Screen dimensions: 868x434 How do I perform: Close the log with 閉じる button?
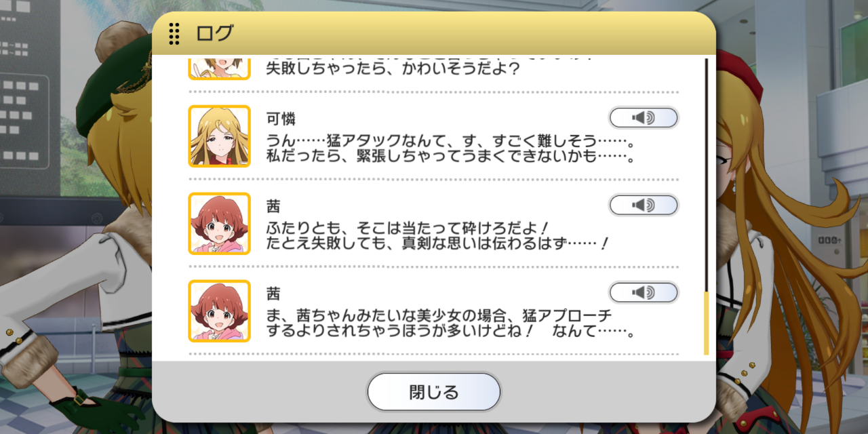click(x=434, y=392)
